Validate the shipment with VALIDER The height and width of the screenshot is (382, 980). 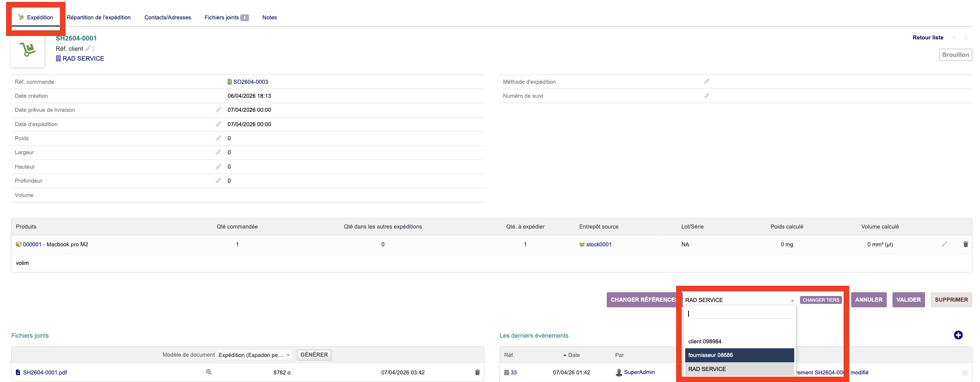(908, 300)
